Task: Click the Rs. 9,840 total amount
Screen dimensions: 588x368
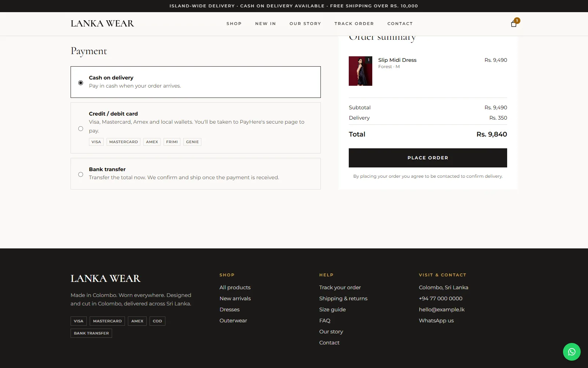Action: tap(492, 134)
